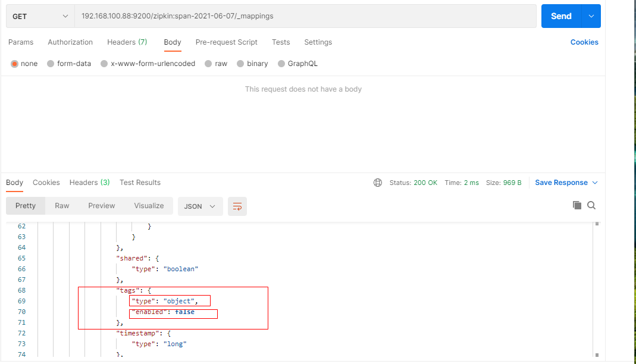Select the binary body option
The height and width of the screenshot is (364, 636).
point(252,63)
